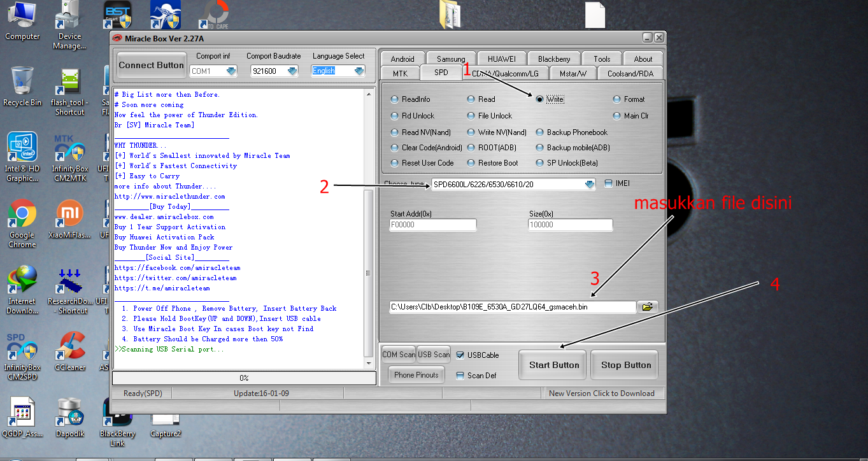Enable the Scan Def checkbox

(460, 376)
